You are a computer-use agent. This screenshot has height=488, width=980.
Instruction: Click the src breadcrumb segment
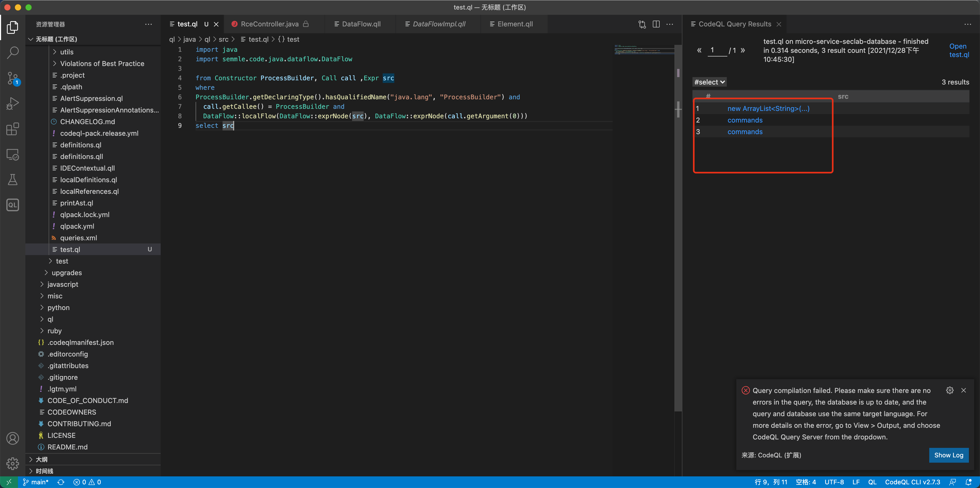[224, 39]
